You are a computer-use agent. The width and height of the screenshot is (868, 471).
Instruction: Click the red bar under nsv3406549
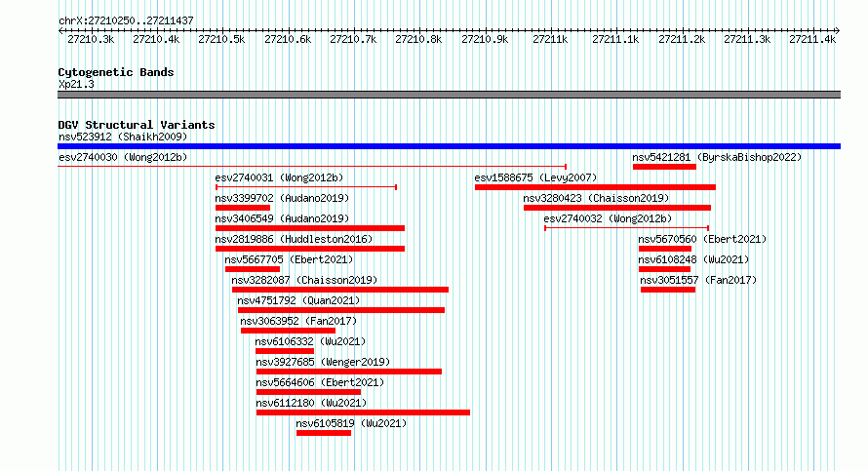tap(310, 228)
